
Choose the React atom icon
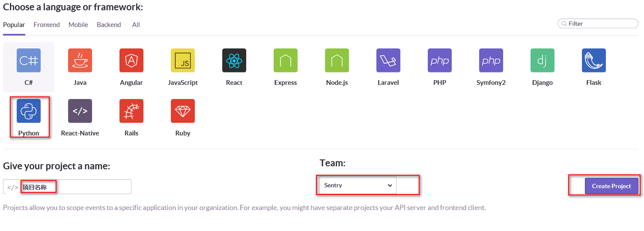[x=234, y=60]
